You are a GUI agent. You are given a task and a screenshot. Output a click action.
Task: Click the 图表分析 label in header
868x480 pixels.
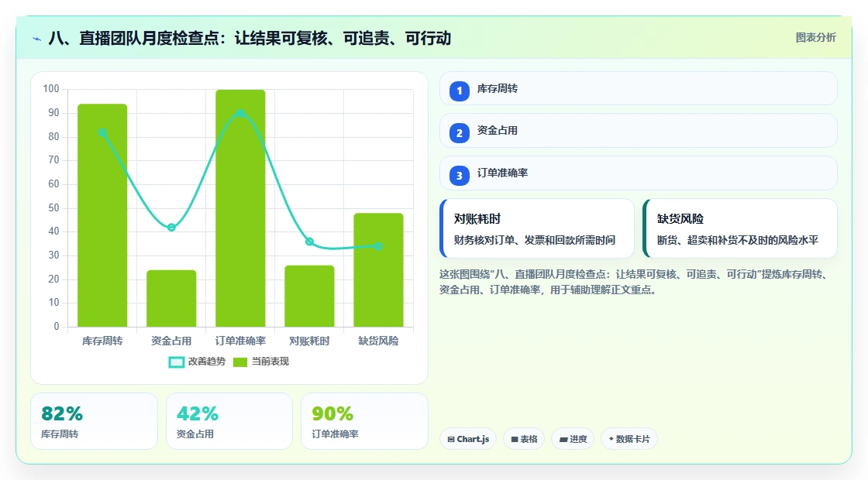(815, 38)
